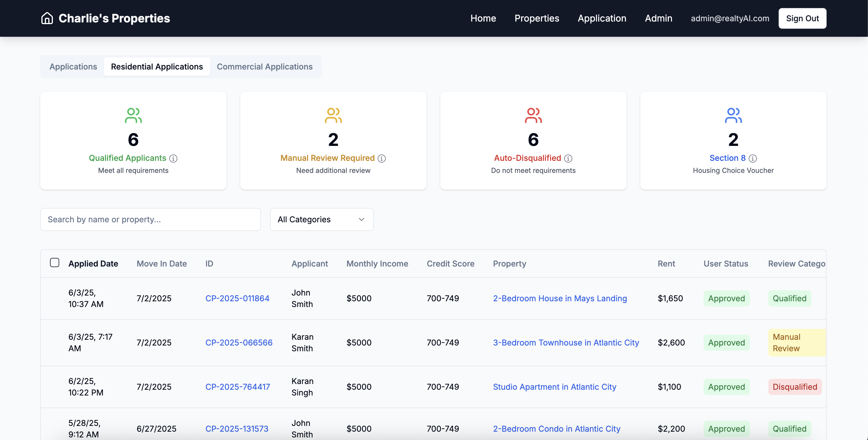Click the Auto-Disqualified card label

click(x=527, y=158)
